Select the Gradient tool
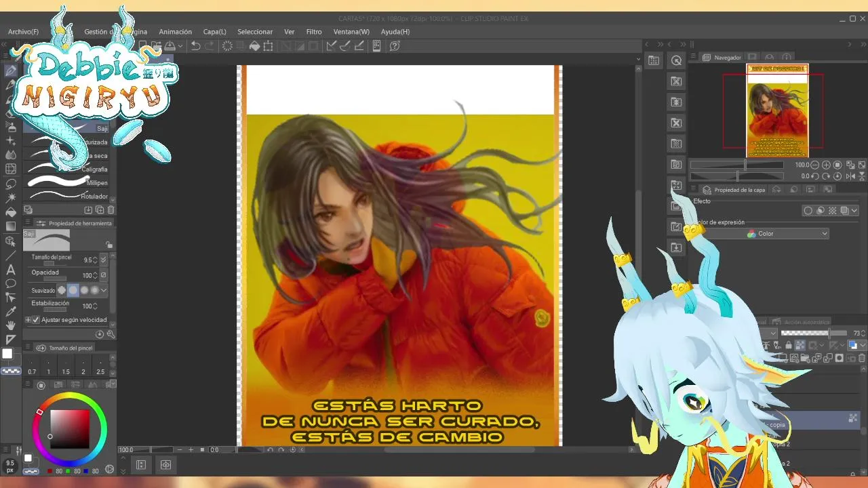Viewport: 868px width, 488px height. click(11, 226)
